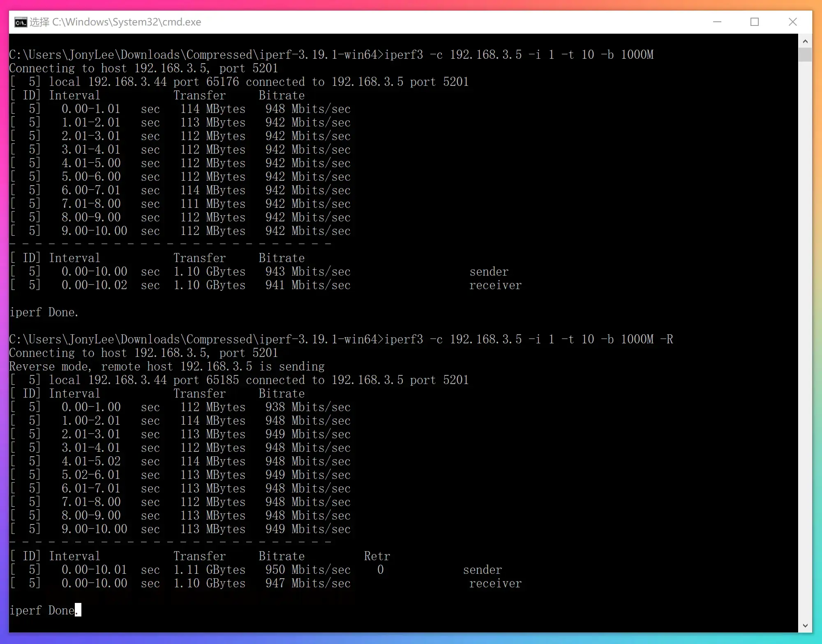The height and width of the screenshot is (644, 822).
Task: Click the scrollbar down arrow
Action: (x=805, y=626)
